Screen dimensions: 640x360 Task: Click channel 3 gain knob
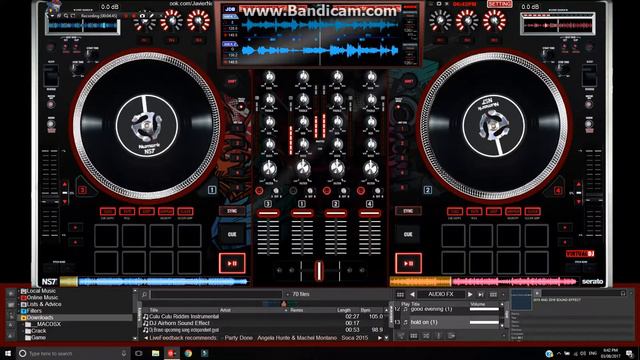tap(269, 77)
